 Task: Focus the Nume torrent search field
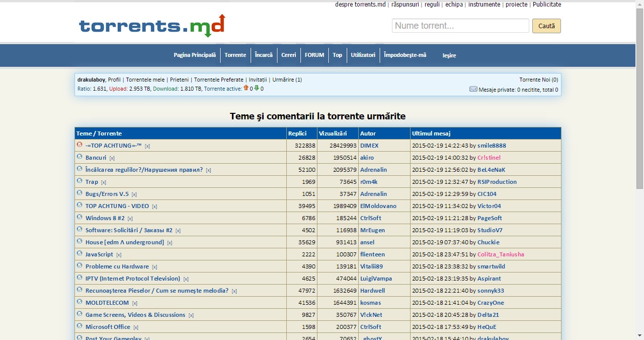coord(460,26)
